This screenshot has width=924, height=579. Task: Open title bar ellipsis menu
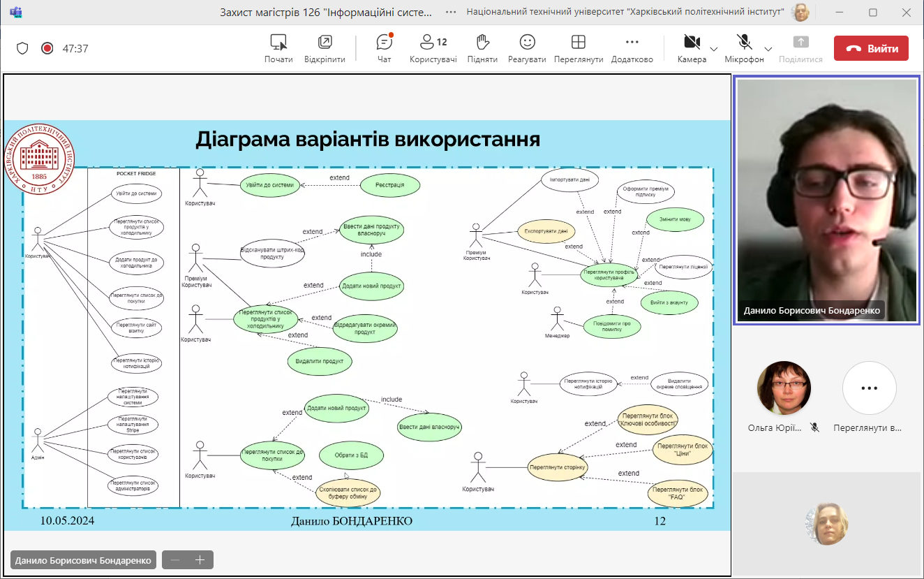(452, 12)
